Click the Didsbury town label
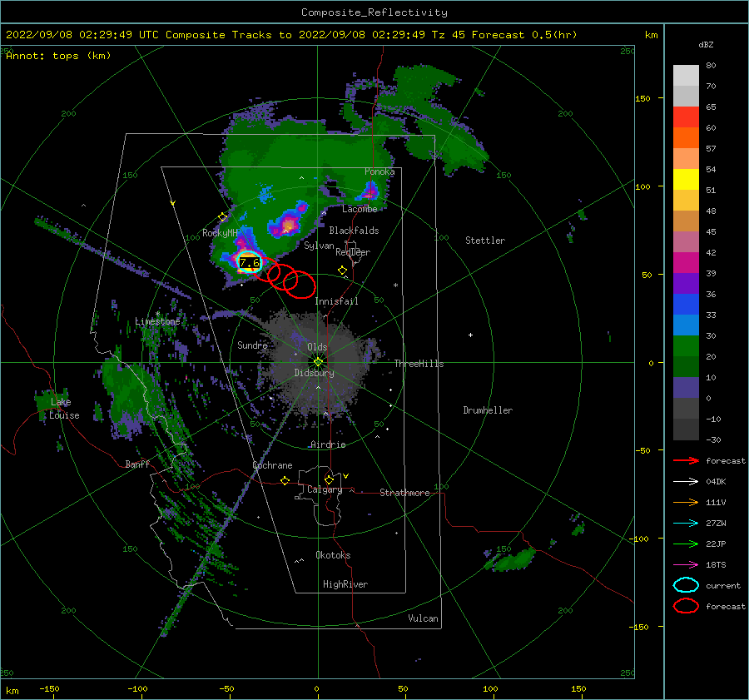 click(x=315, y=373)
